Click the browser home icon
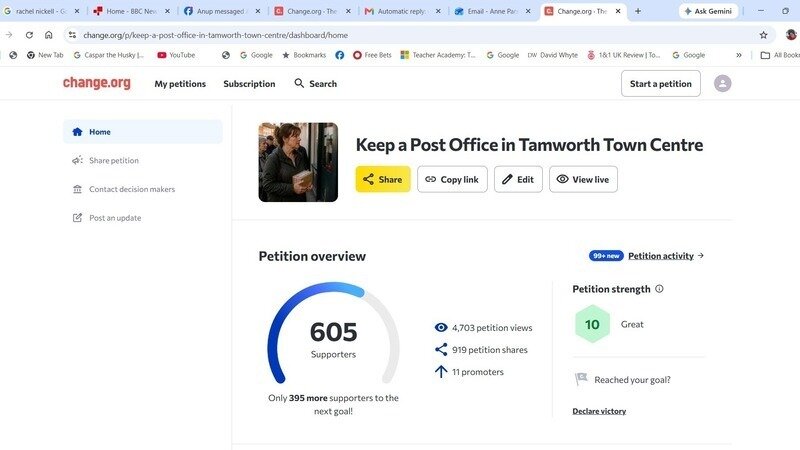Image resolution: width=800 pixels, height=450 pixels. pos(48,35)
